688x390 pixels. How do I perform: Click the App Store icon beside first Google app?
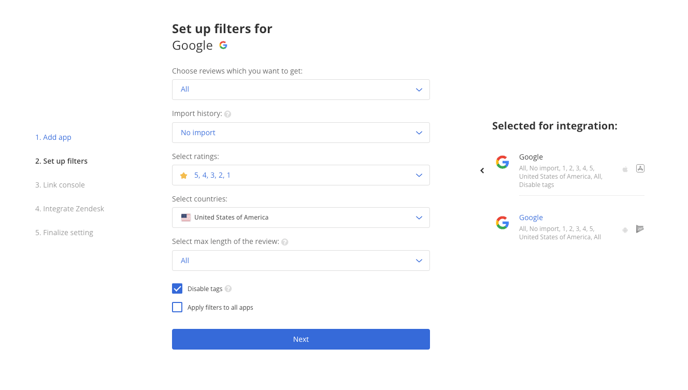pyautogui.click(x=640, y=168)
